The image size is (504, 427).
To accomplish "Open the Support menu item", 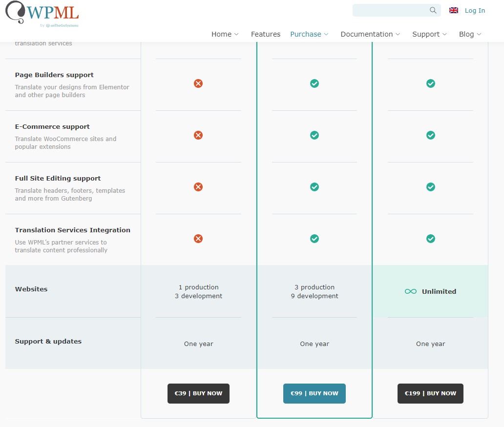I will (x=426, y=34).
